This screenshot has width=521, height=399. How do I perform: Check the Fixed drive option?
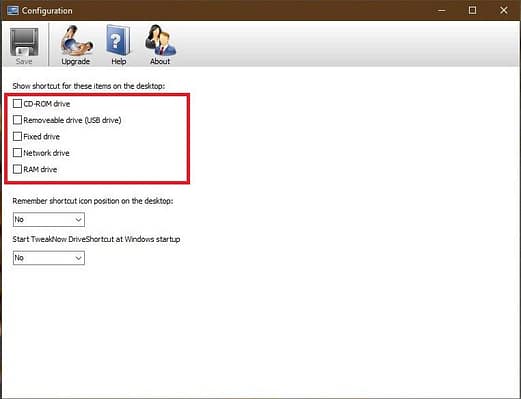coord(17,136)
